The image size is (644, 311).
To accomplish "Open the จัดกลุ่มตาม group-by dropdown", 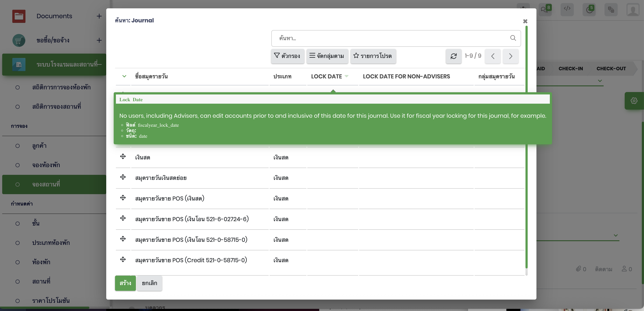I will (327, 56).
